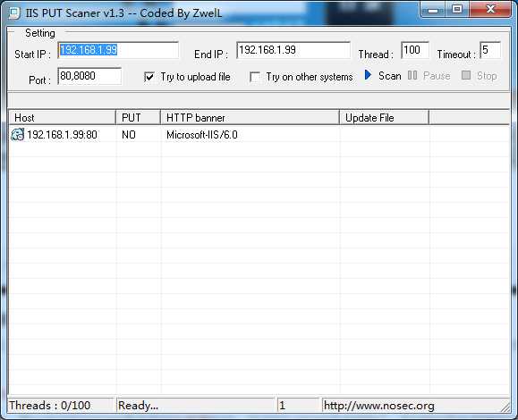Toggle the Try to upload file checkbox
This screenshot has width=518, height=420.
click(149, 77)
